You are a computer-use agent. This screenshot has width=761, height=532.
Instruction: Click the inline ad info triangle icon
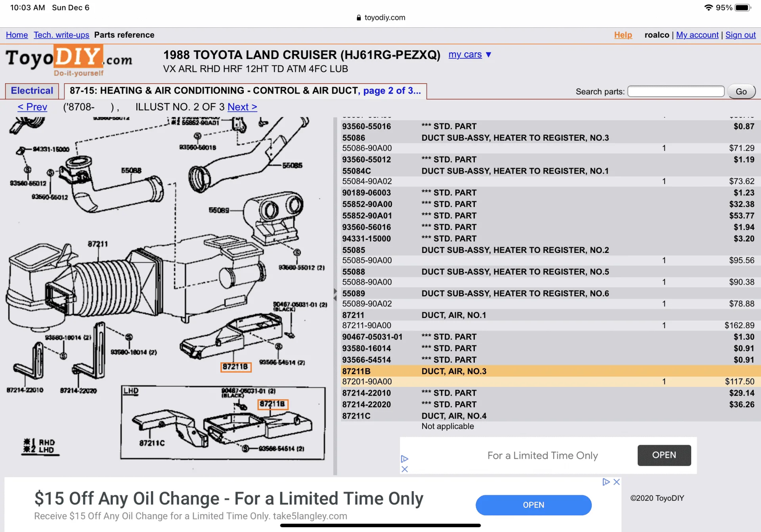[x=405, y=459]
